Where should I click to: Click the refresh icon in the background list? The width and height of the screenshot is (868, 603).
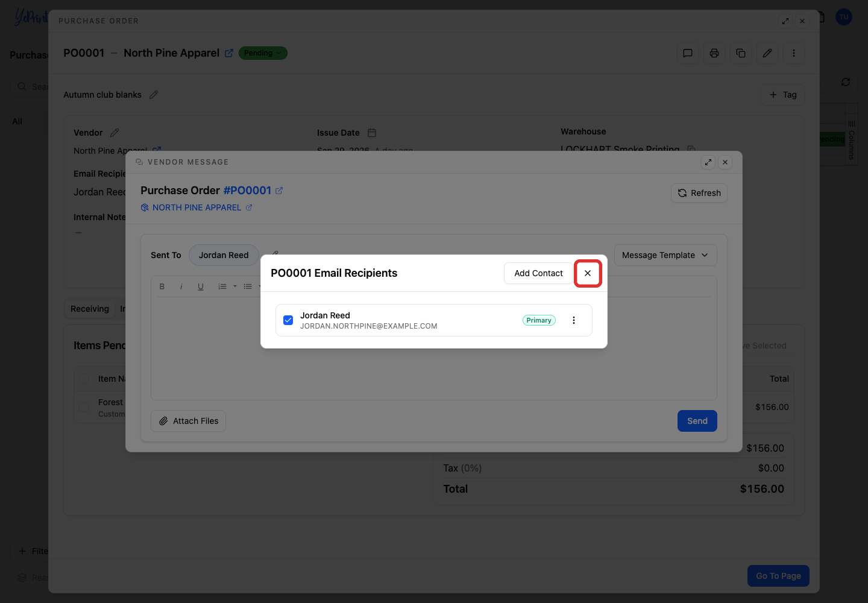846,82
